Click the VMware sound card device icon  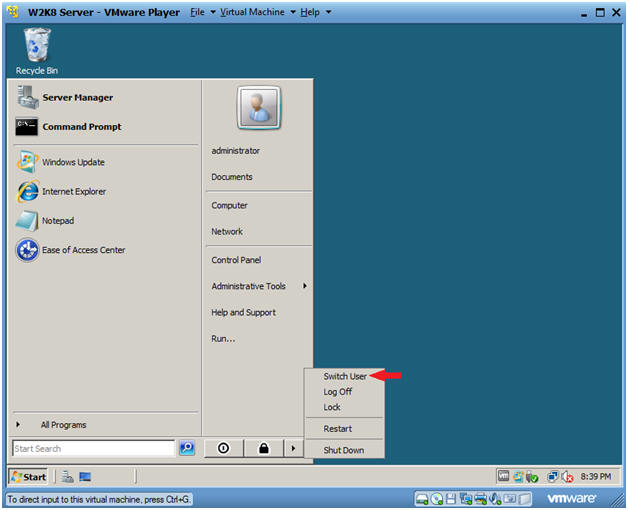pyautogui.click(x=495, y=499)
